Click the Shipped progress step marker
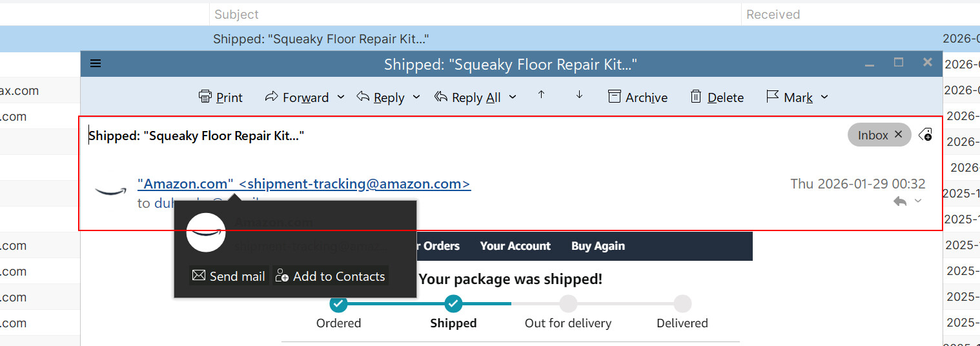 [453, 303]
